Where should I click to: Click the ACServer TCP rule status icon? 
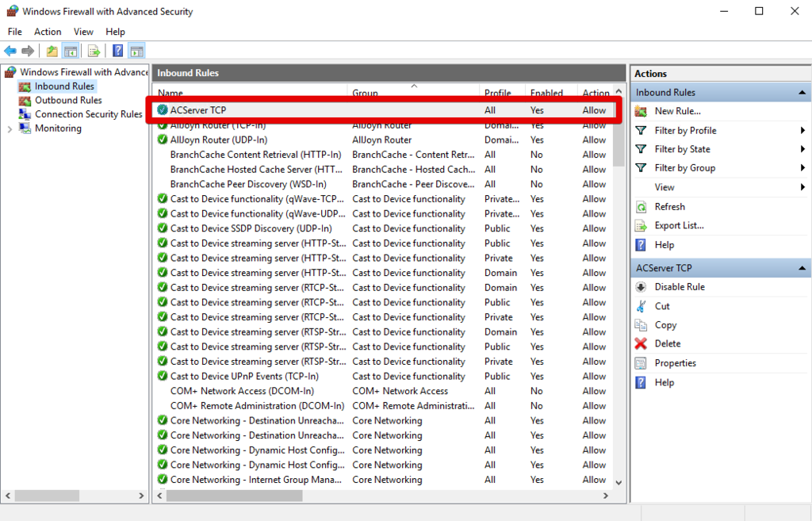[163, 109]
